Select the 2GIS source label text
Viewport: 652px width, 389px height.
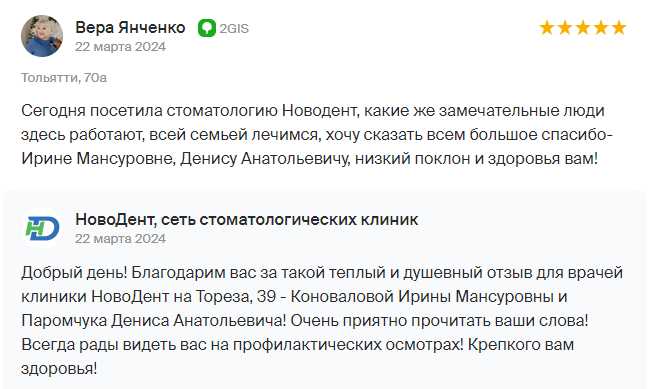234,28
